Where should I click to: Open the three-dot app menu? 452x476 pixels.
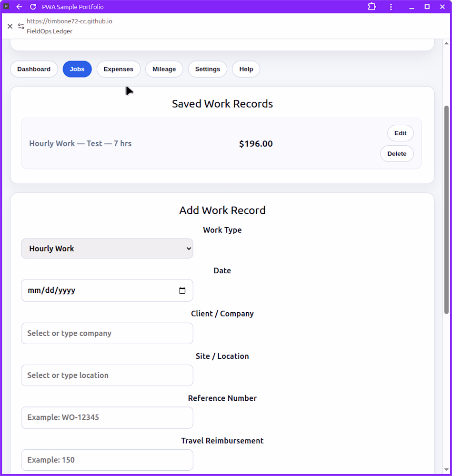391,7
